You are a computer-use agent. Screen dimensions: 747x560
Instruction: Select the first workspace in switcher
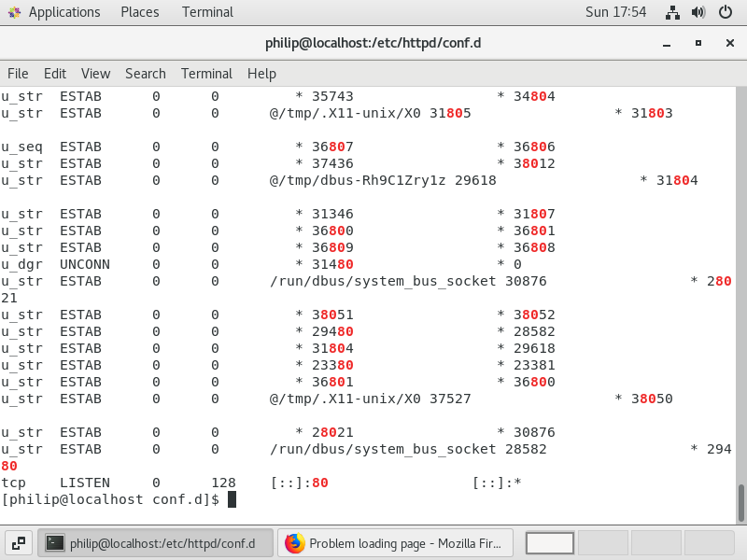click(549, 543)
